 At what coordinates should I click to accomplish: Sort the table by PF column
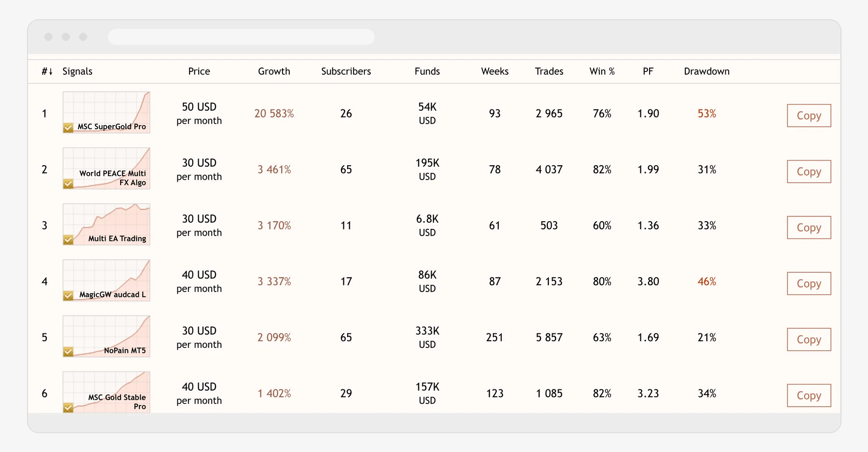pos(648,71)
